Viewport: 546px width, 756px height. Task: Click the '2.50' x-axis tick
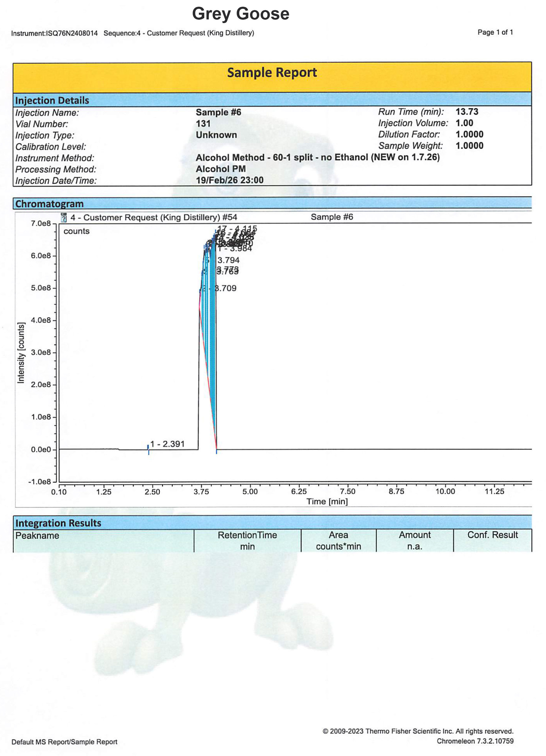pyautogui.click(x=152, y=492)
